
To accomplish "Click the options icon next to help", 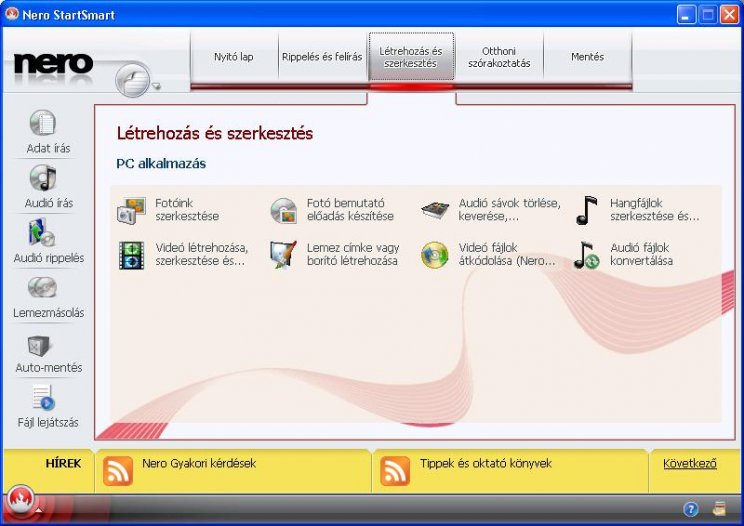I will [x=719, y=509].
